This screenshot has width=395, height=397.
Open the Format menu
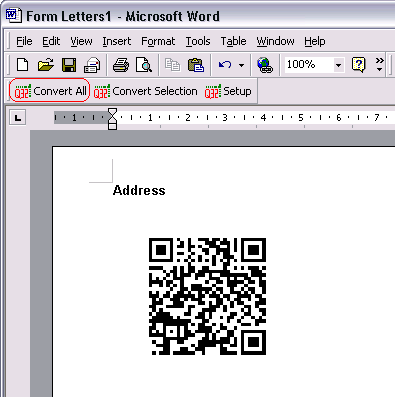[158, 41]
